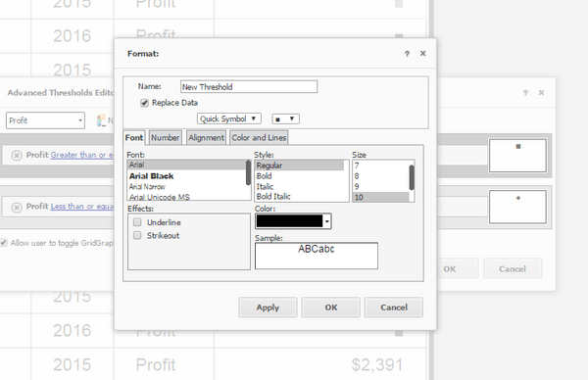Switch to the Number tab
Viewport: 588px width, 380px height.
pos(166,137)
